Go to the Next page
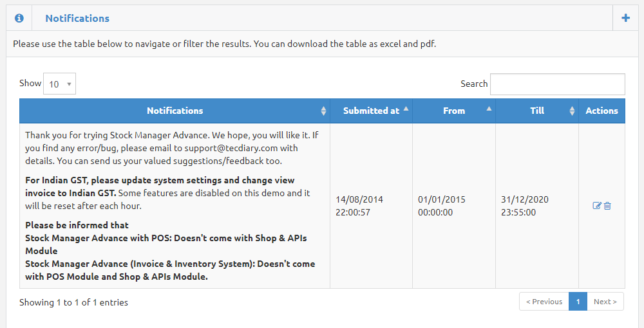 point(605,302)
